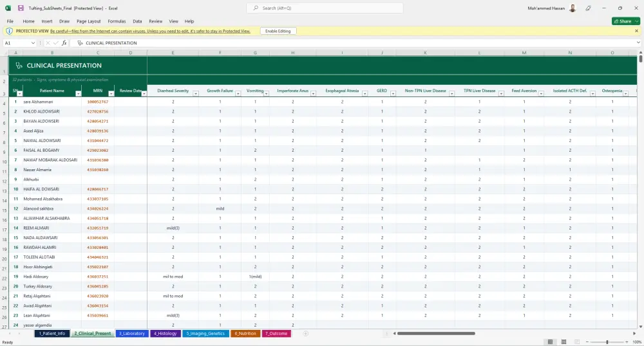Click column header N
Viewport: 644px width, 346px height.
[x=570, y=53]
